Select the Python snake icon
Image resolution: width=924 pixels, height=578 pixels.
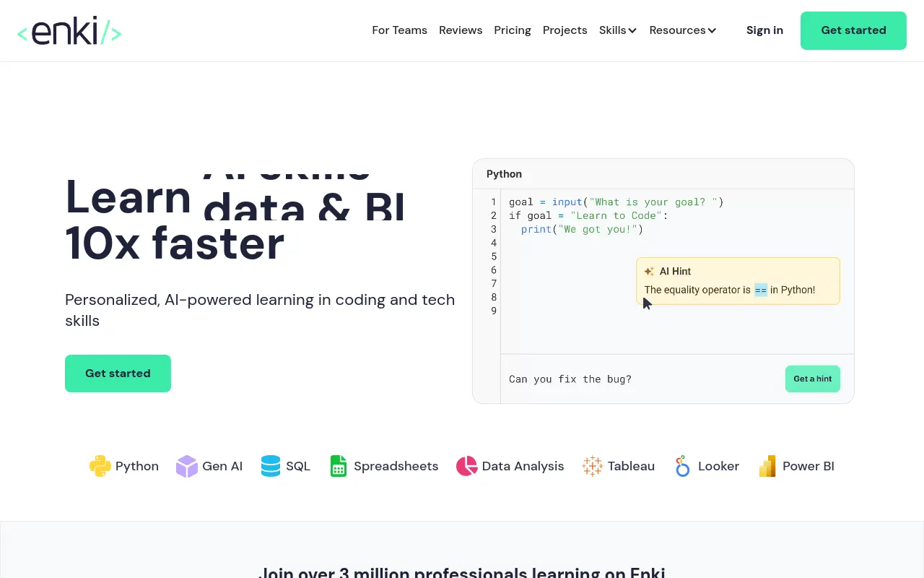coord(100,466)
